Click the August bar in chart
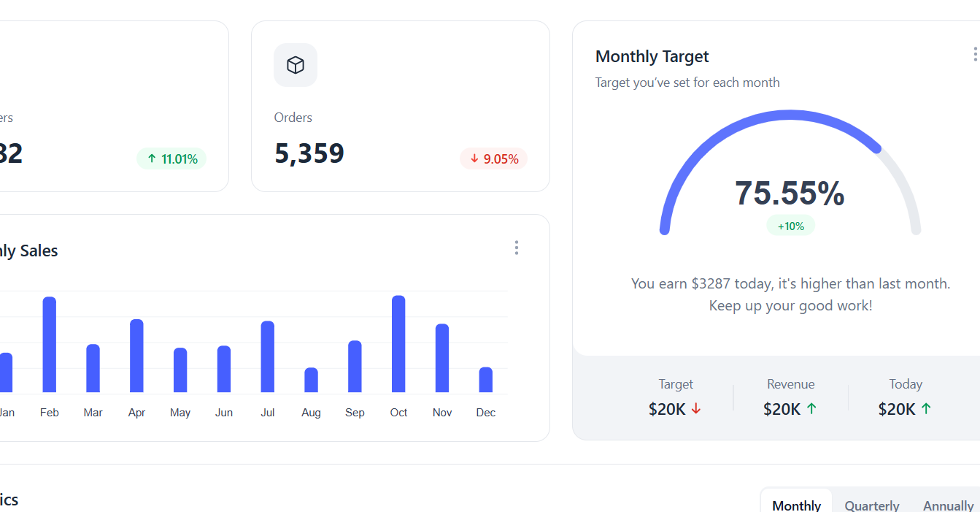Screen dimensions: 980x512 (x=311, y=380)
